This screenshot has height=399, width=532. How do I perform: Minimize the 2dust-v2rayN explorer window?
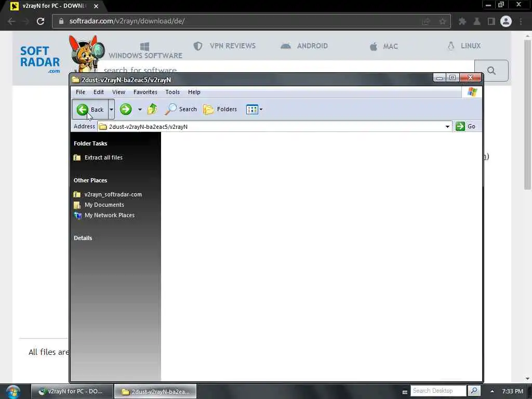click(x=440, y=78)
